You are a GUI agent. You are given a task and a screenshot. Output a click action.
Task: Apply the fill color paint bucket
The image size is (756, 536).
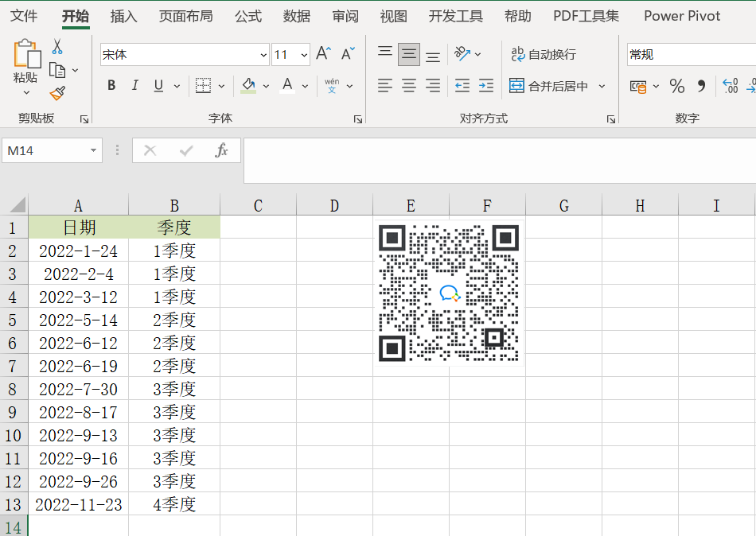(248, 86)
